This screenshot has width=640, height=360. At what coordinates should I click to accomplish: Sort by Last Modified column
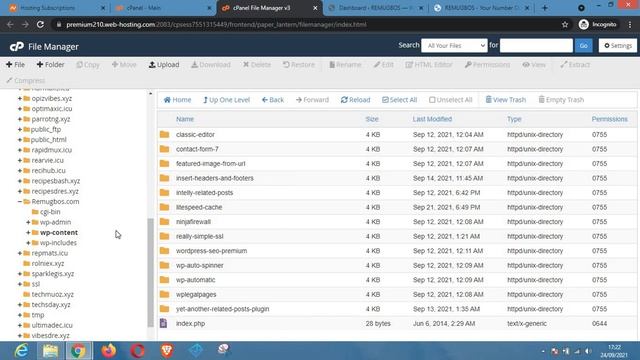point(432,119)
